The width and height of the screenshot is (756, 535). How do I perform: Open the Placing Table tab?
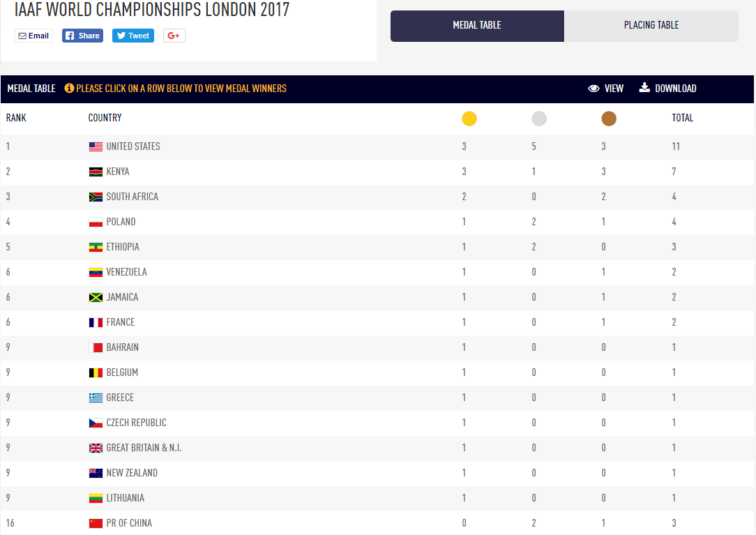pyautogui.click(x=651, y=26)
